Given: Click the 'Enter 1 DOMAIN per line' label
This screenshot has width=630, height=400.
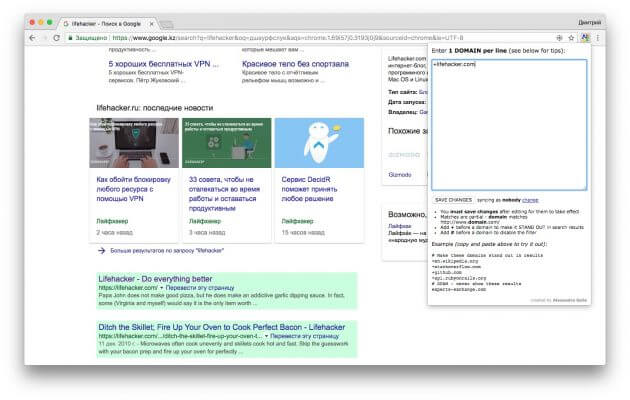Looking at the screenshot, I should [x=498, y=51].
